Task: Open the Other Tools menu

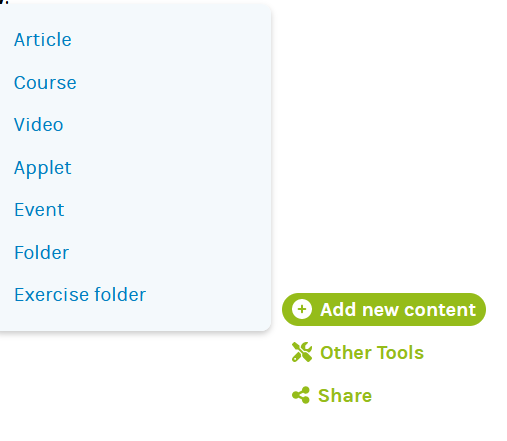Action: click(x=358, y=352)
